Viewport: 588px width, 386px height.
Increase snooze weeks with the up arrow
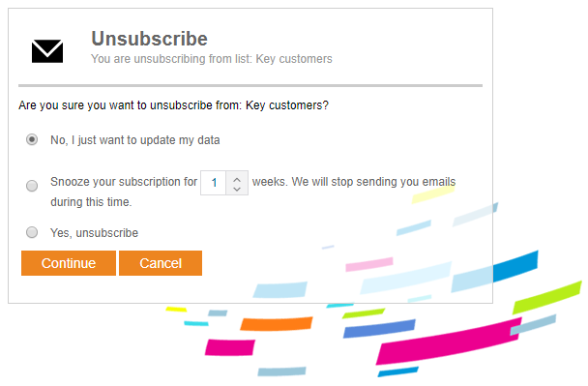click(x=237, y=179)
